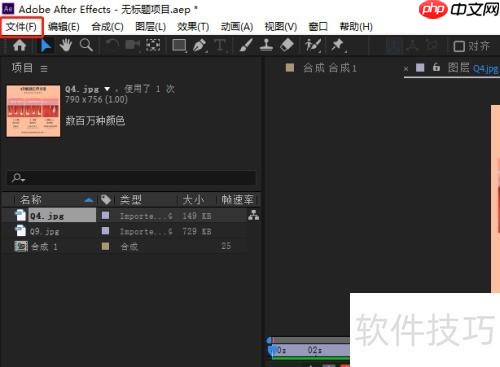Image resolution: width=500 pixels, height=367 pixels.
Task: Click the Q9.jpg file icon
Action: pos(21,231)
